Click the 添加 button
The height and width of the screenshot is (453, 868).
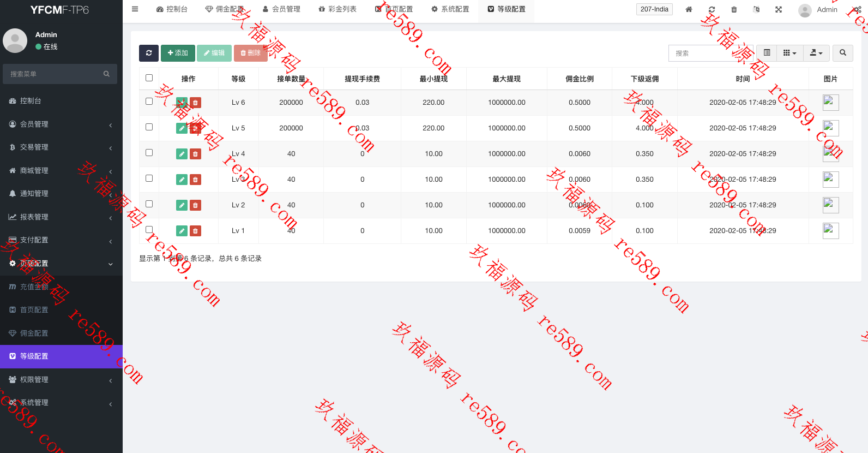[x=178, y=53]
